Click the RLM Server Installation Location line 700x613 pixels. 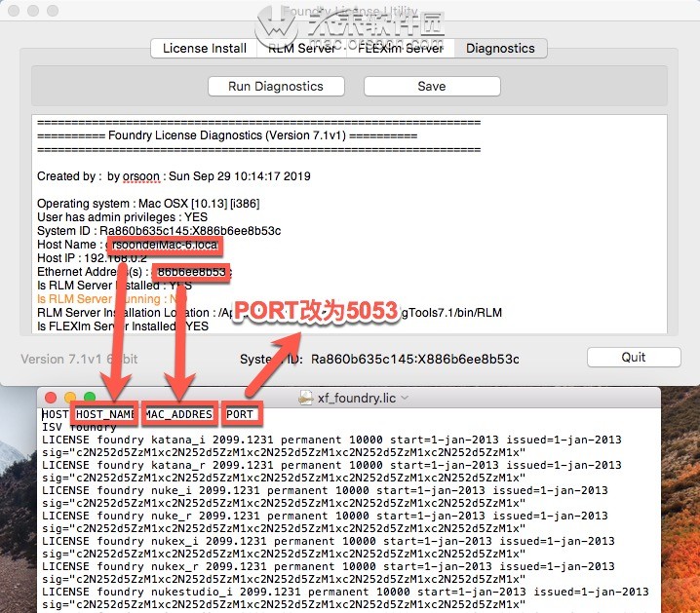pyautogui.click(x=270, y=313)
